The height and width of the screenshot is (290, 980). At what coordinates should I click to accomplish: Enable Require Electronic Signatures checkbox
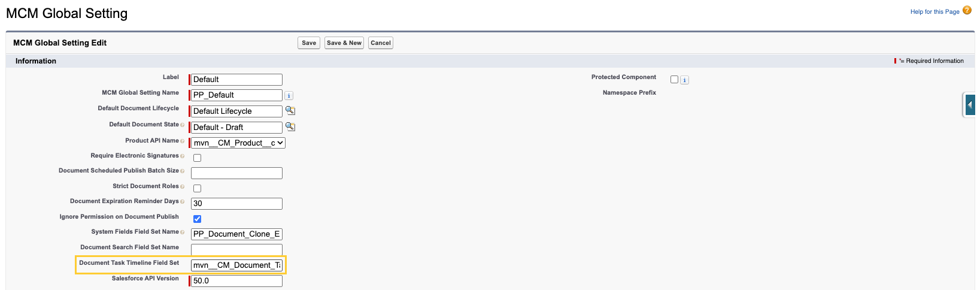pyautogui.click(x=197, y=158)
